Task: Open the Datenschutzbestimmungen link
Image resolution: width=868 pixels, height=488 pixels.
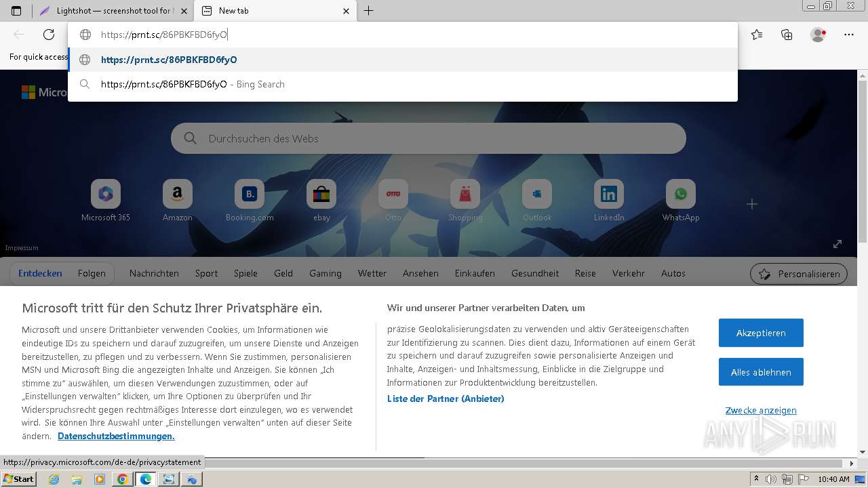Action: [116, 436]
